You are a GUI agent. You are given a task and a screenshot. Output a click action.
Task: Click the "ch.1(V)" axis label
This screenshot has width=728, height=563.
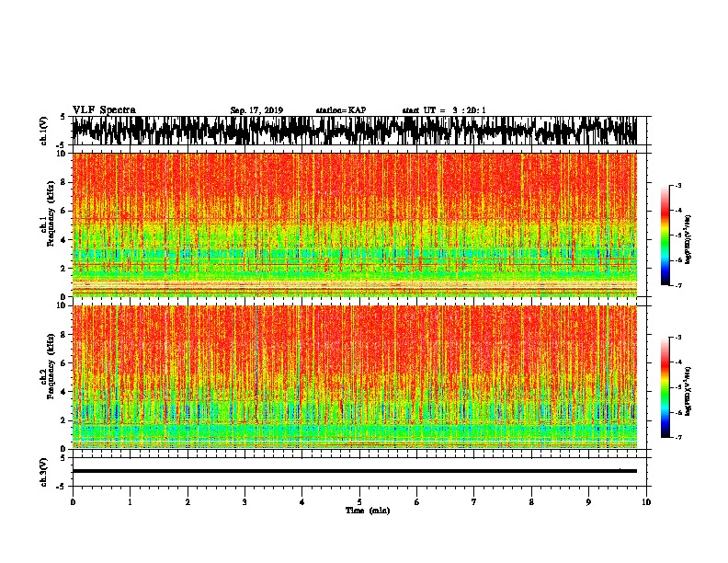(x=44, y=131)
